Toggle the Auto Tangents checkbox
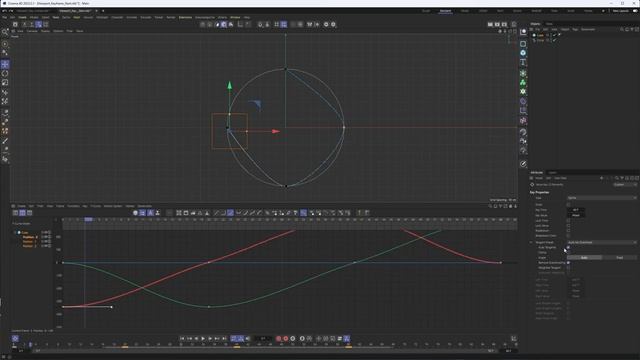This screenshot has width=640, height=360. (x=568, y=247)
